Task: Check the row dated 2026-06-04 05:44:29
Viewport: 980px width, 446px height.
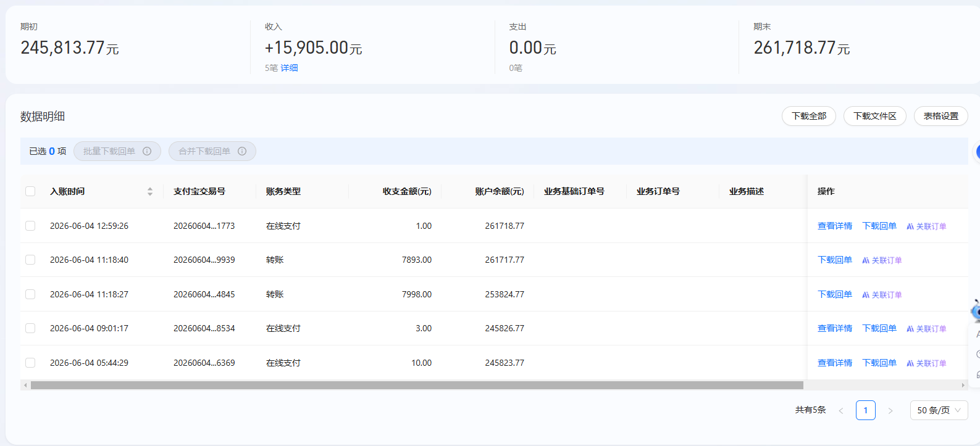Action: [x=30, y=363]
